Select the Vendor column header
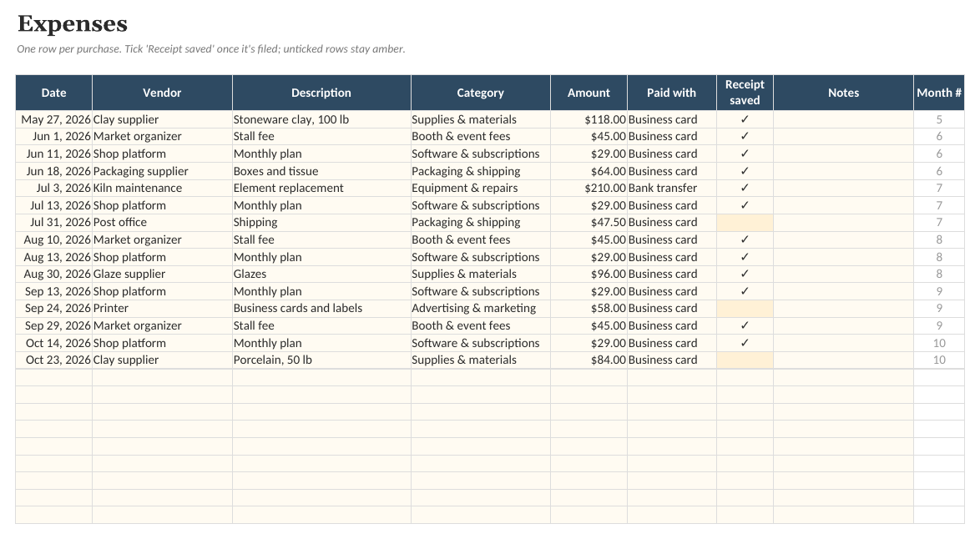Screen dimensions: 980x539 162,93
